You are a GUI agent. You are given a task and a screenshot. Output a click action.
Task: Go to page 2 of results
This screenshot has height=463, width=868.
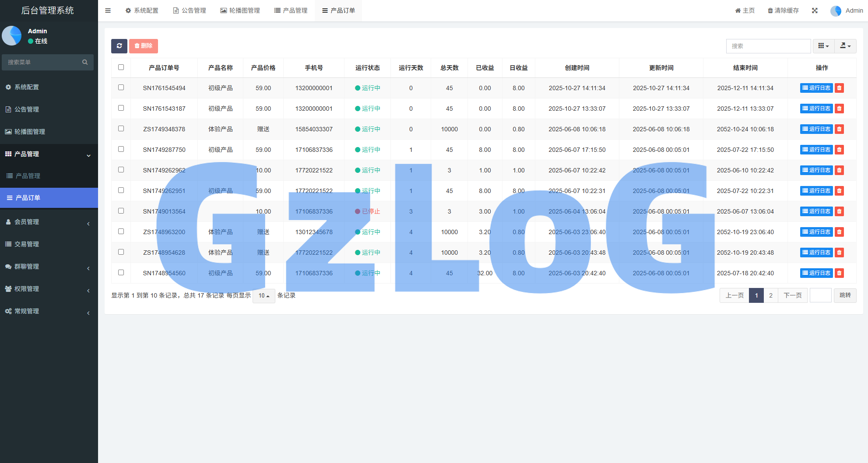coord(771,295)
